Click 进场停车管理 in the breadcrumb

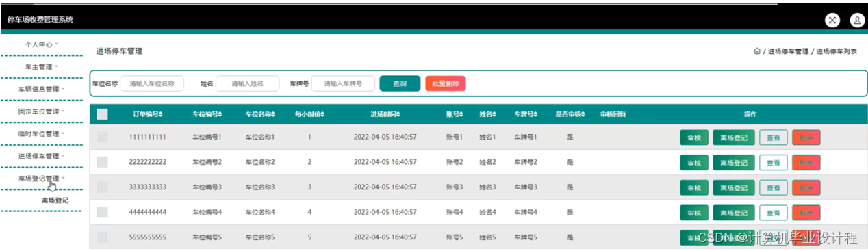(x=789, y=51)
